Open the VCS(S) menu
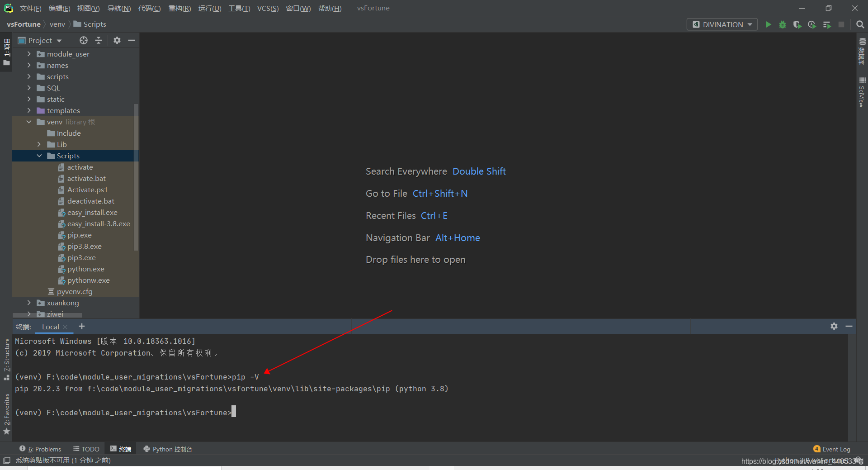 (268, 8)
